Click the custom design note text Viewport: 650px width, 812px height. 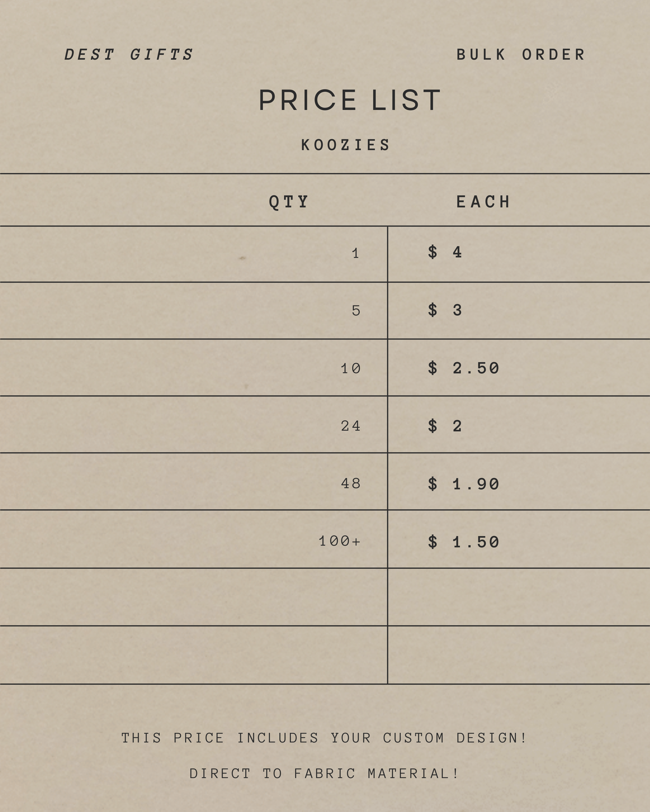click(324, 738)
